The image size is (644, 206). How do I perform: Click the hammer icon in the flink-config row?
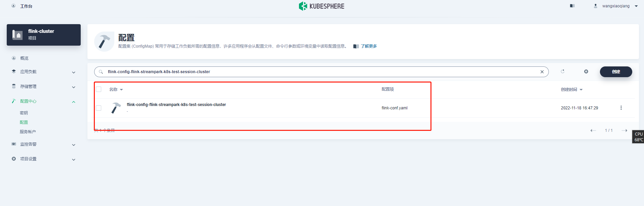(116, 108)
